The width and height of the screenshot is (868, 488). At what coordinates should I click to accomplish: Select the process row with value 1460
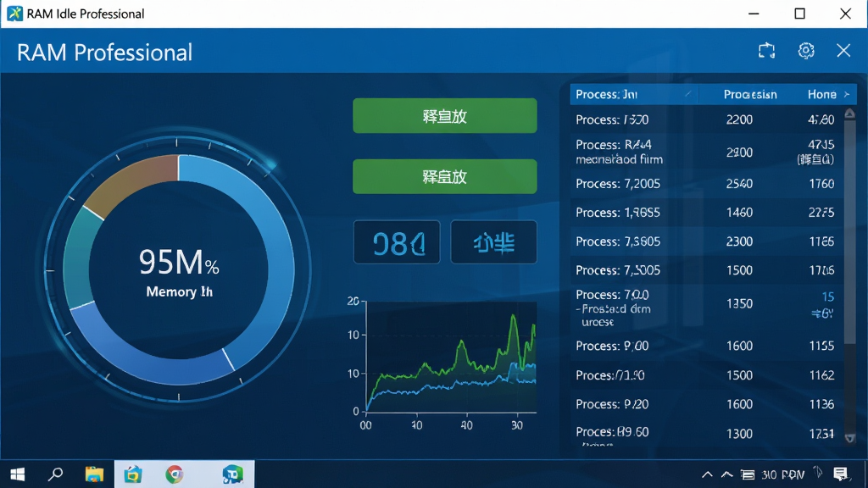tap(707, 213)
